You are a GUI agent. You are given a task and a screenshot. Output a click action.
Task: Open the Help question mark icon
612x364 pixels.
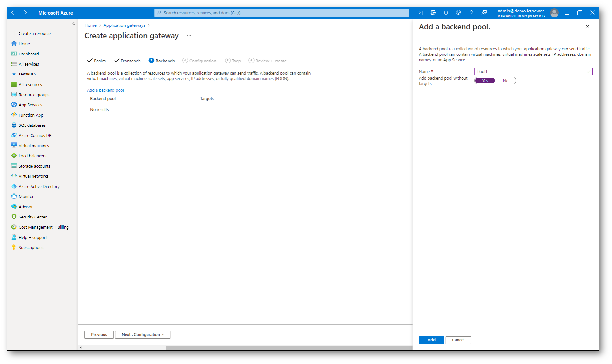(x=471, y=13)
